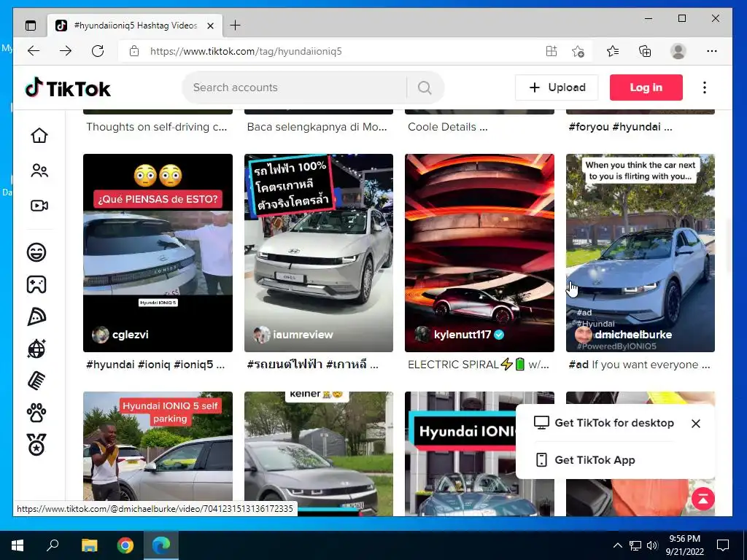Click the '#foryou #hyundai ...' caption

620,127
